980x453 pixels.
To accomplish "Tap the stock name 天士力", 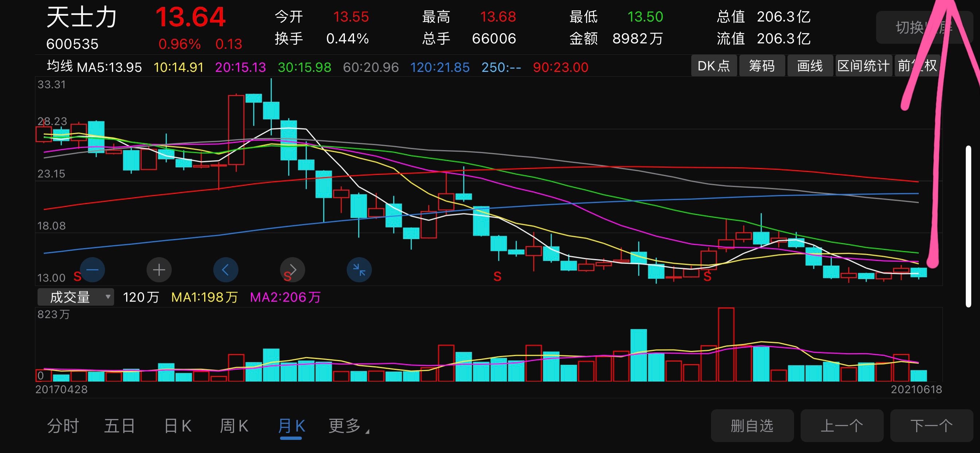I will tap(81, 17).
